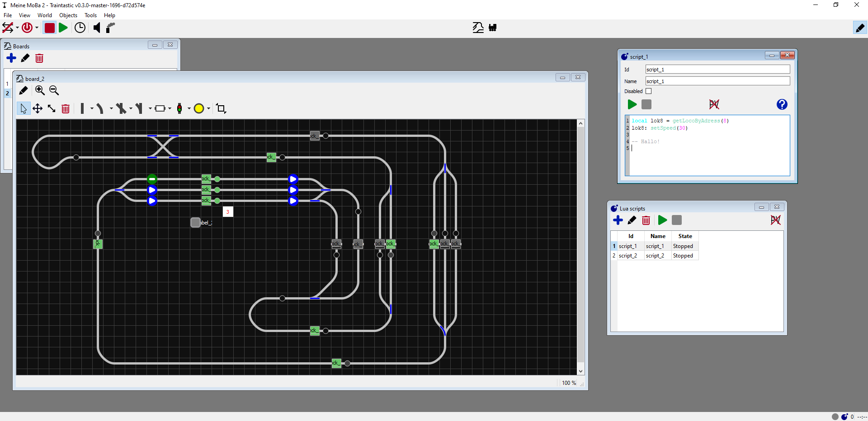Click zoom in on board_2 toolbar

click(40, 90)
